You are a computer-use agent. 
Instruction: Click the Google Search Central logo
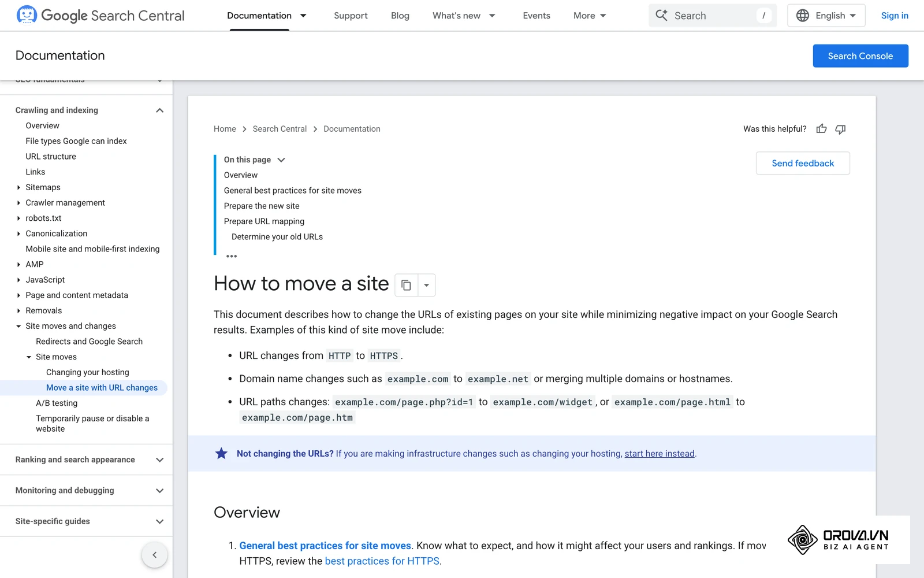tap(100, 16)
